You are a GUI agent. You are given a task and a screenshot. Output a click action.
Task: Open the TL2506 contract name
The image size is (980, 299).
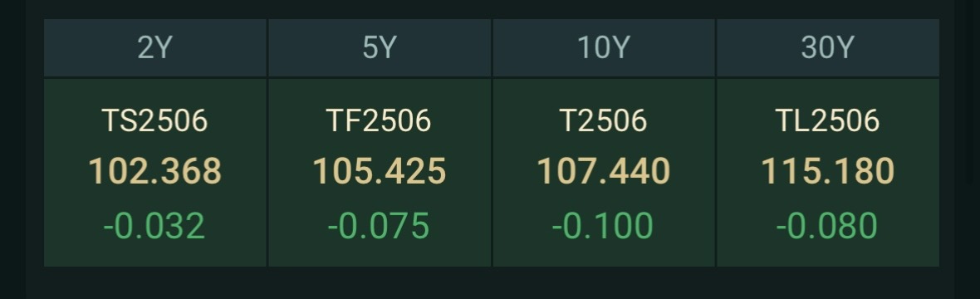pyautogui.click(x=827, y=120)
